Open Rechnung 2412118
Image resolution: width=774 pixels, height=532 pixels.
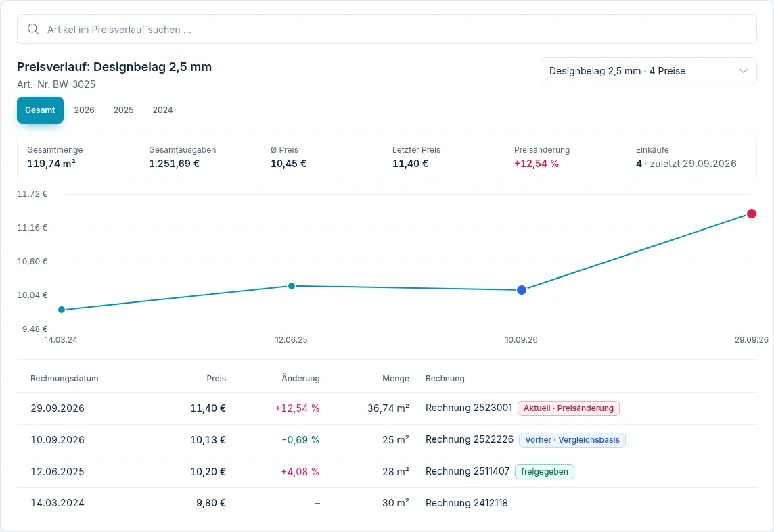click(x=466, y=503)
